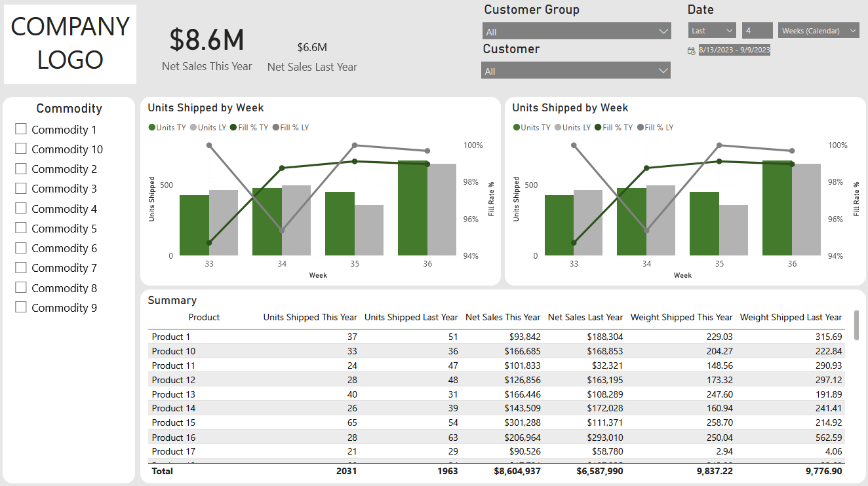
Task: Click Fill % TY legend marker in right chart
Action: (599, 128)
